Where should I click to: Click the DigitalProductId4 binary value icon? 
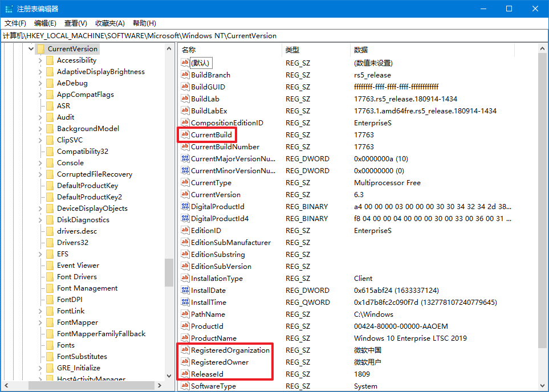click(185, 218)
